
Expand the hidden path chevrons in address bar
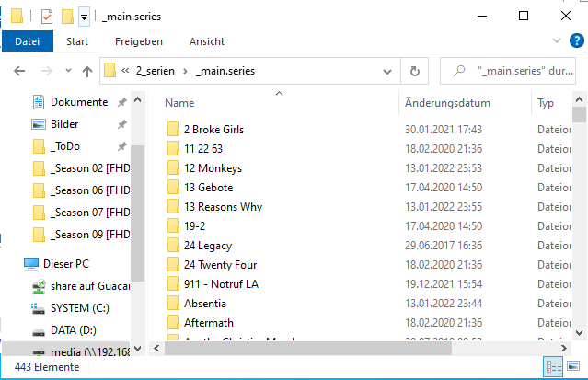tap(125, 71)
